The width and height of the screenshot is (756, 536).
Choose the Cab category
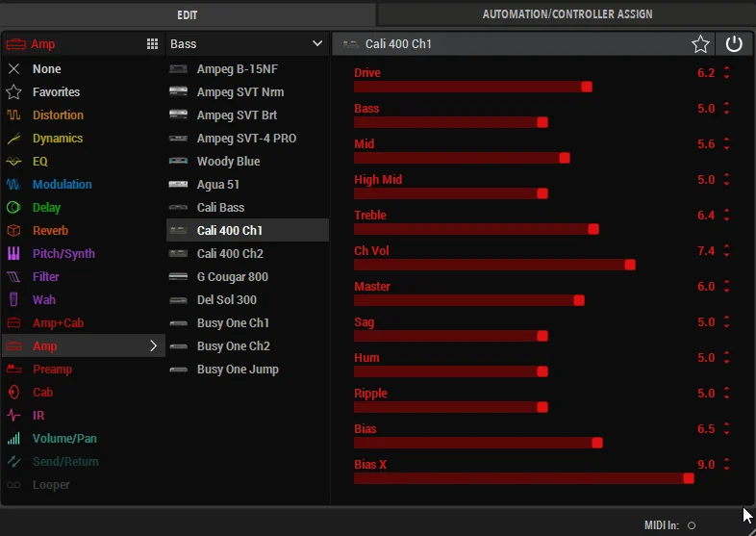[84, 393]
